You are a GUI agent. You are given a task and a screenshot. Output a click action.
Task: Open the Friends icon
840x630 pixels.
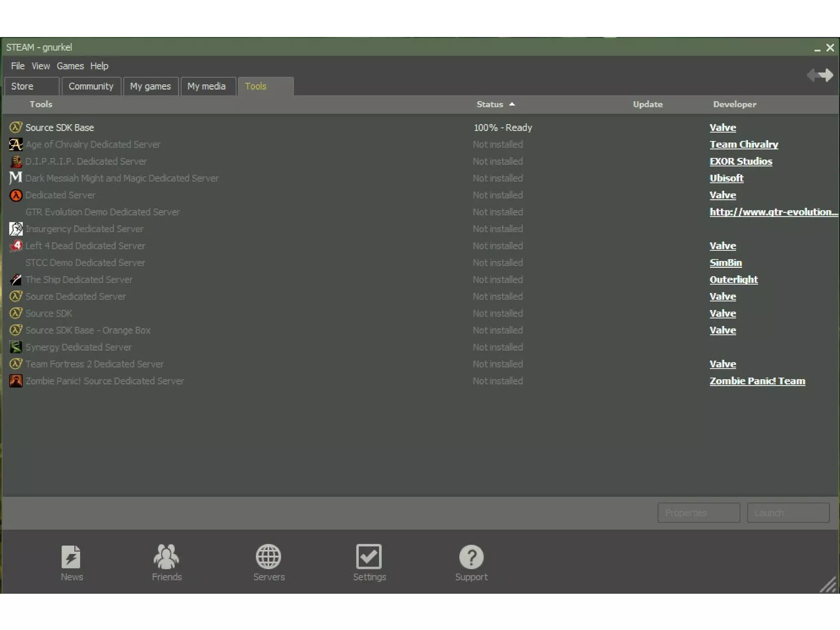[x=166, y=557]
